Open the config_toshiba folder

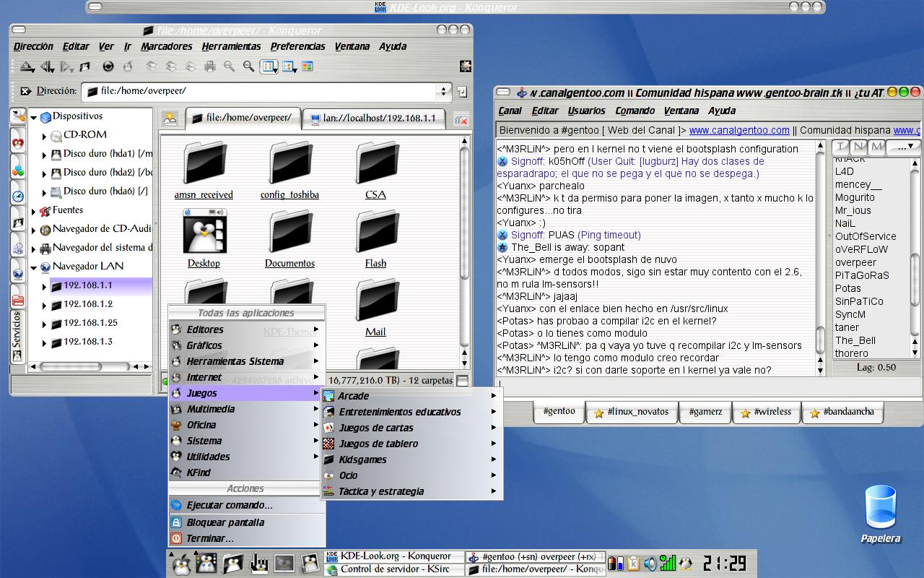pyautogui.click(x=289, y=171)
